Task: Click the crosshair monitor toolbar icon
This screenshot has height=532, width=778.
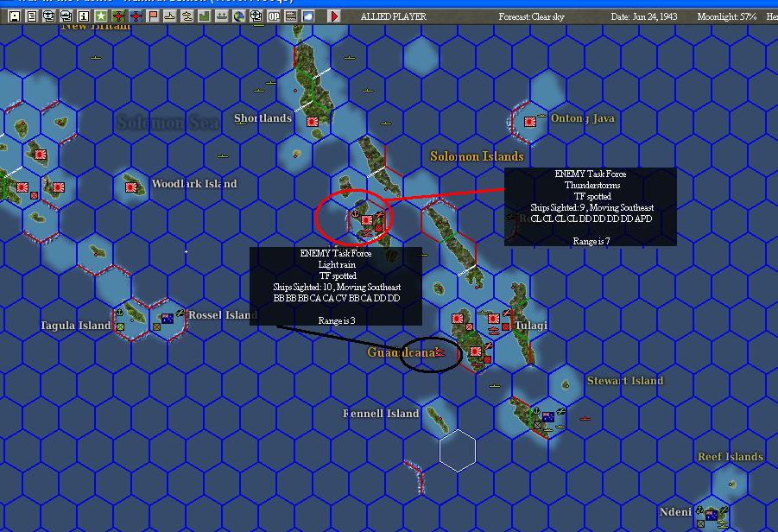Action: 256,16
